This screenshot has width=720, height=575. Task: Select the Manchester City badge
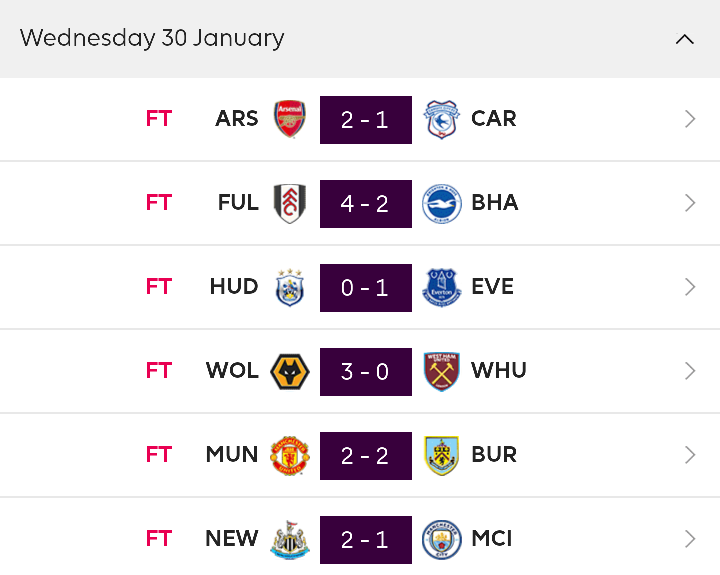pyautogui.click(x=441, y=540)
